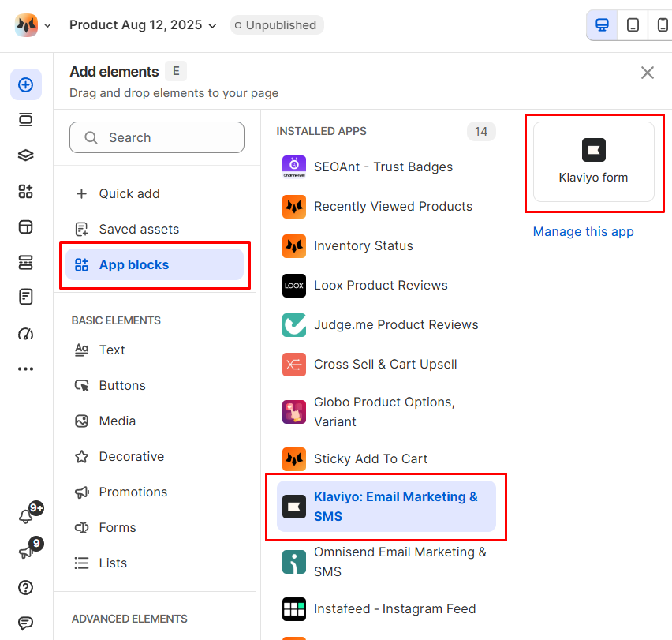Open the three-dots more icon in sidebar
This screenshot has height=640, width=672.
26,369
